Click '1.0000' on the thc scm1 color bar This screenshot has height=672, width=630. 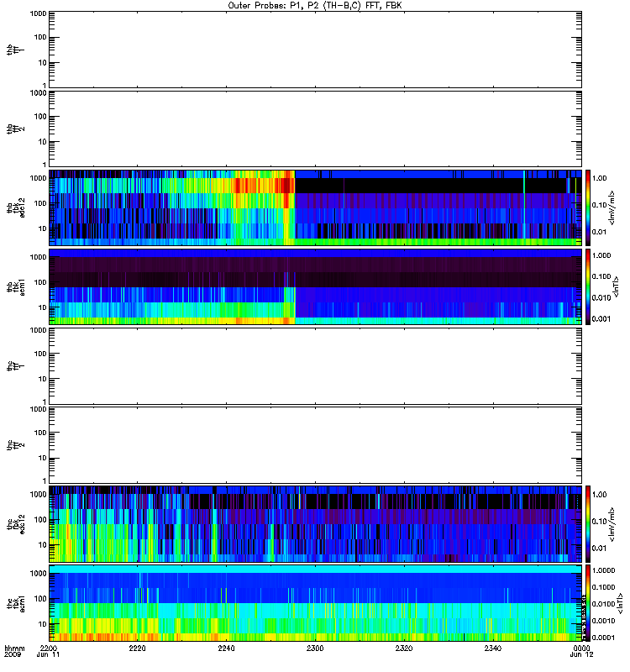coord(603,570)
